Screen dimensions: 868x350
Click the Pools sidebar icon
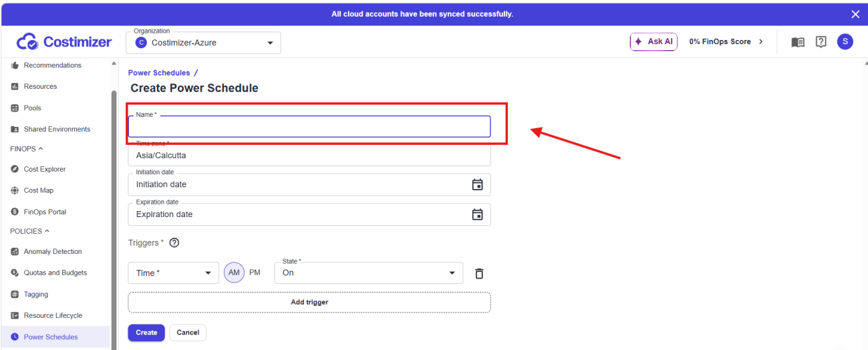[15, 108]
